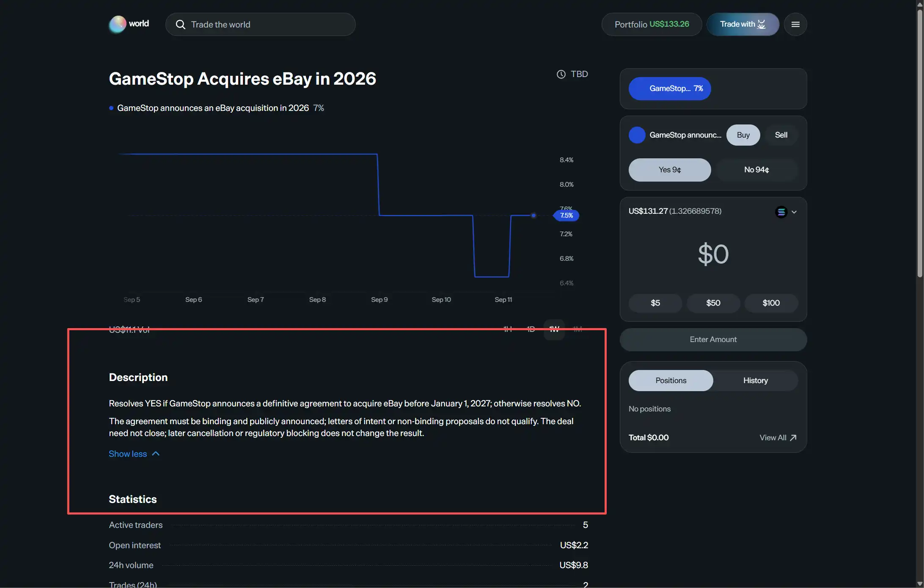Click the Solana token icon in balance row
Image resolution: width=924 pixels, height=588 pixels.
pos(781,212)
